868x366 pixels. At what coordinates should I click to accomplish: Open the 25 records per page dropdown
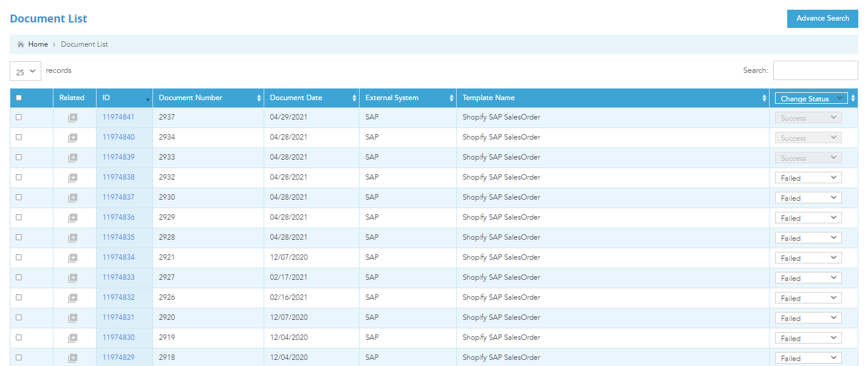(26, 71)
